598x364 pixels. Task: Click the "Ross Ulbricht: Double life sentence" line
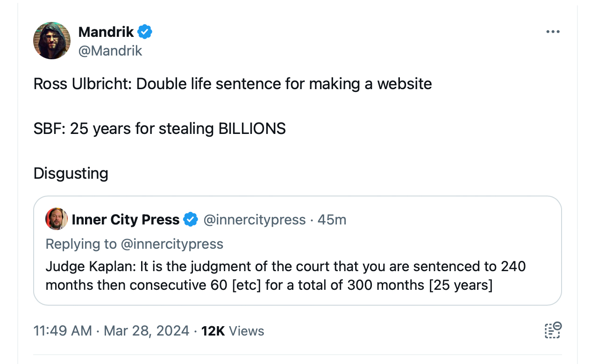[233, 84]
